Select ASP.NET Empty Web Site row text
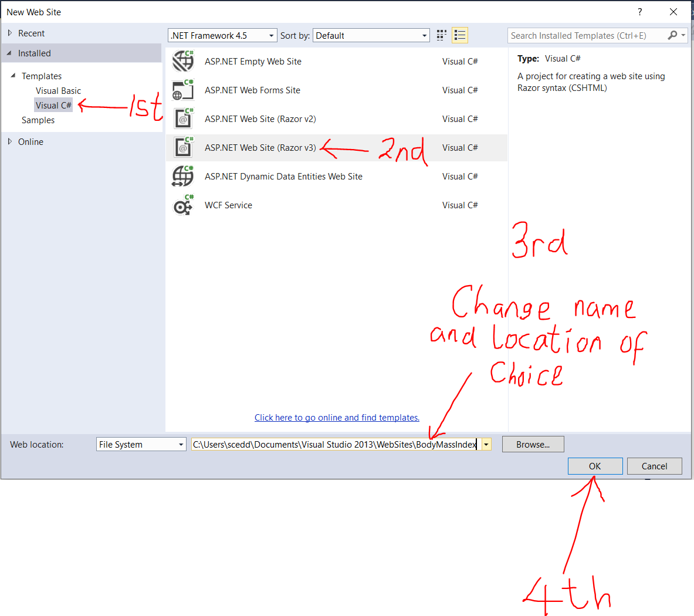 [x=253, y=62]
